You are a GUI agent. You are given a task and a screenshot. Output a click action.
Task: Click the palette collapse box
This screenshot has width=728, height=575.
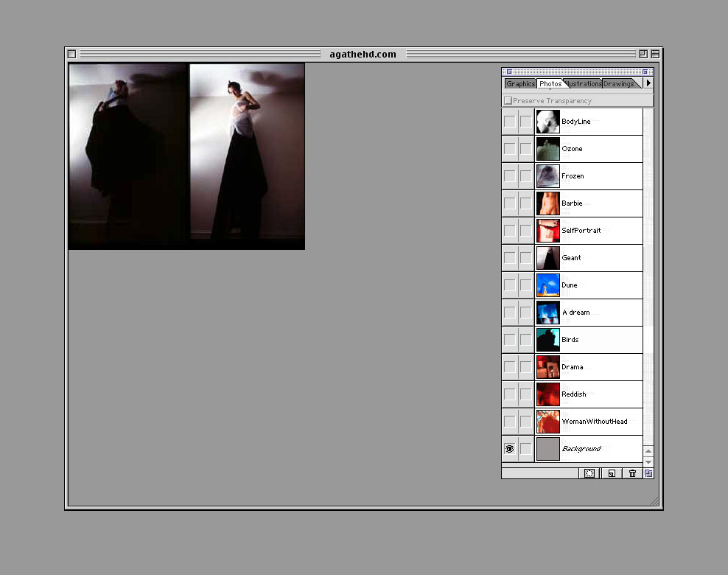click(645, 72)
